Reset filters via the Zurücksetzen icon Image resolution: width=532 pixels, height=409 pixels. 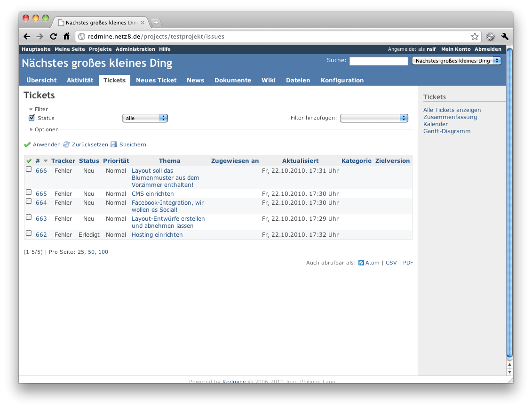(66, 144)
